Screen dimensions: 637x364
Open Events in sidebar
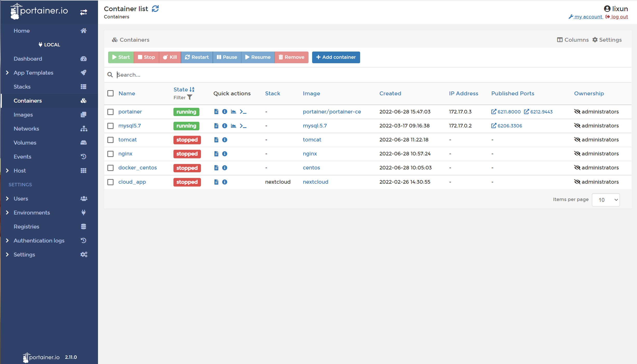click(x=49, y=156)
